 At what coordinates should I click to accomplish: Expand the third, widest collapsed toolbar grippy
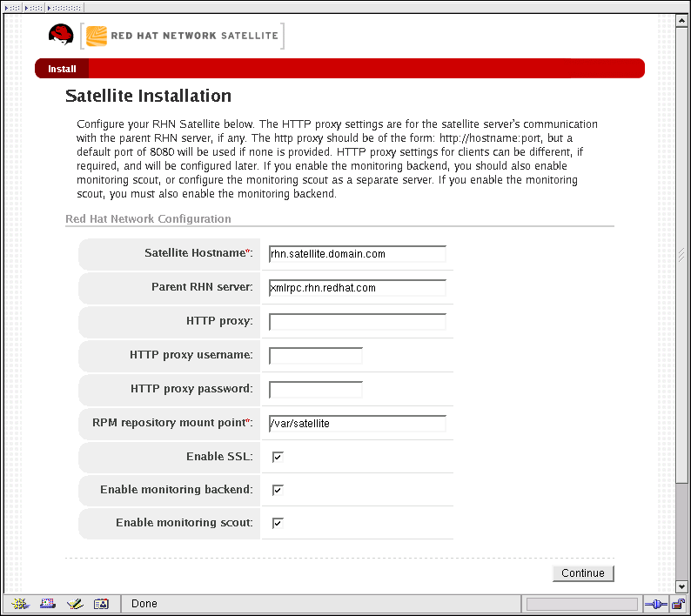(x=64, y=8)
